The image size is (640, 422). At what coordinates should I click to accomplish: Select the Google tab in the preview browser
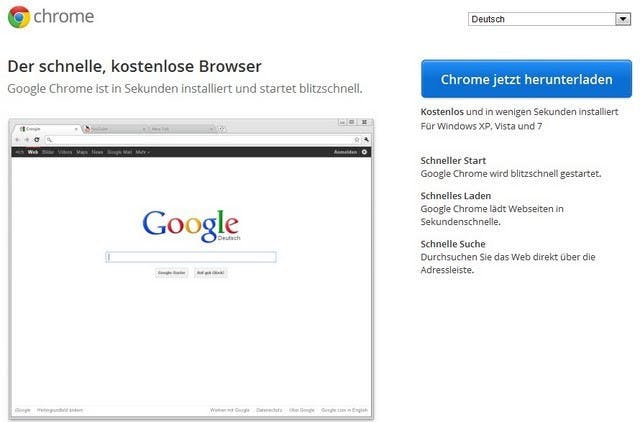point(47,129)
